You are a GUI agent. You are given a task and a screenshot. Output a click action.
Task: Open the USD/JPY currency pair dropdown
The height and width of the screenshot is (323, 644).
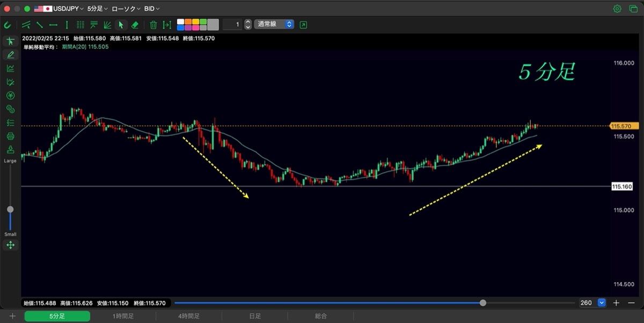coord(59,9)
